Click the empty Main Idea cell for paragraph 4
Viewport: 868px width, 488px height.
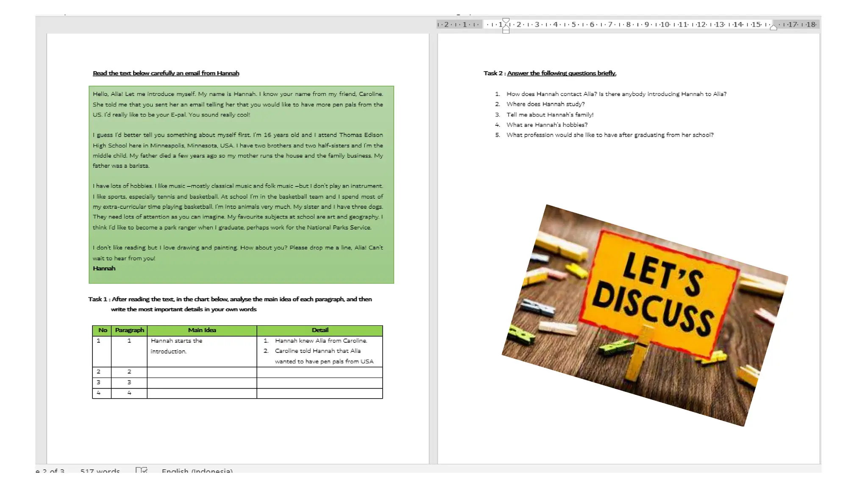point(202,393)
